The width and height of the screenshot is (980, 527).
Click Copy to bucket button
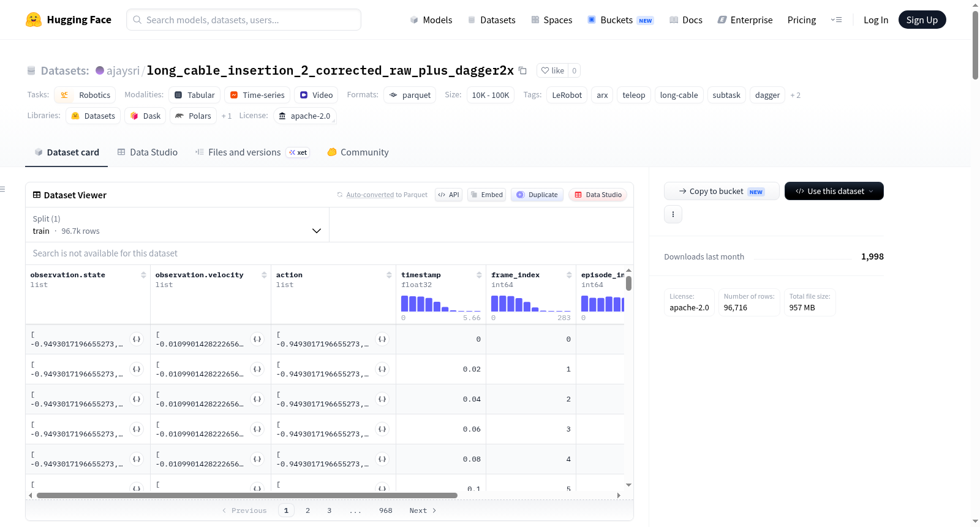[722, 191]
